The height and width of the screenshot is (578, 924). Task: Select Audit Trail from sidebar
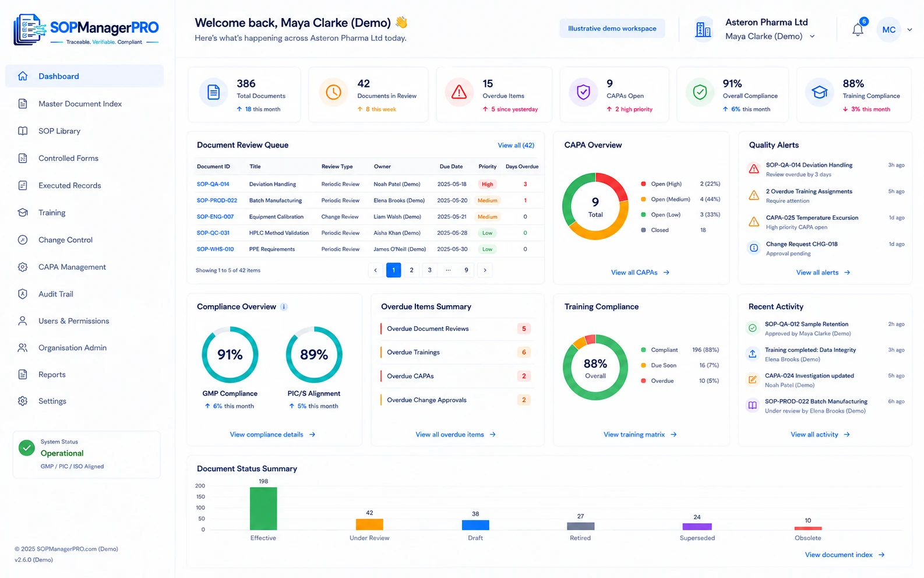84,294
